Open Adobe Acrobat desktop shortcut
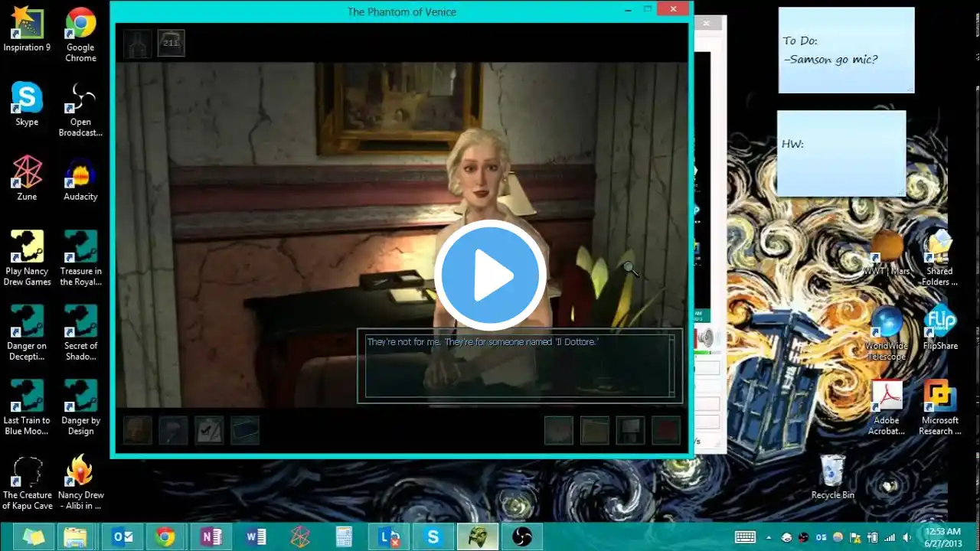980x551 pixels. click(886, 408)
